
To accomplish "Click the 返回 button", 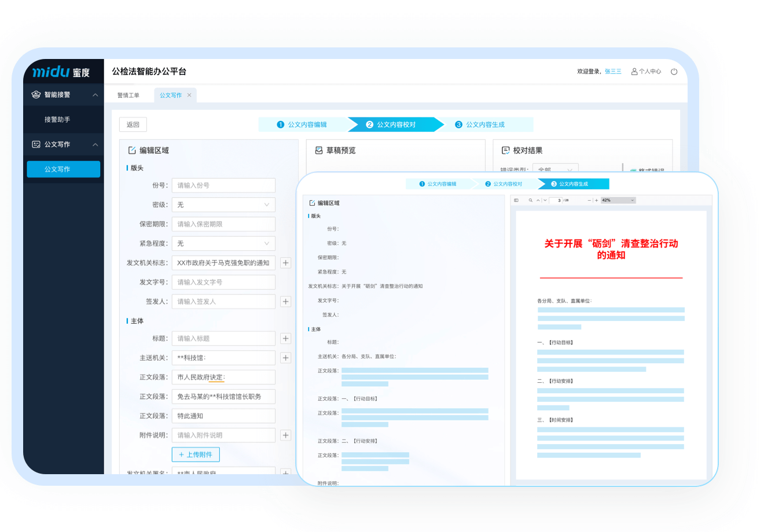I will (133, 124).
